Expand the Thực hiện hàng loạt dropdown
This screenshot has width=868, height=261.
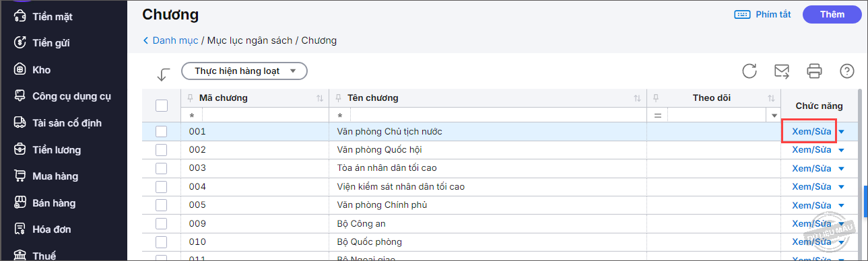244,71
